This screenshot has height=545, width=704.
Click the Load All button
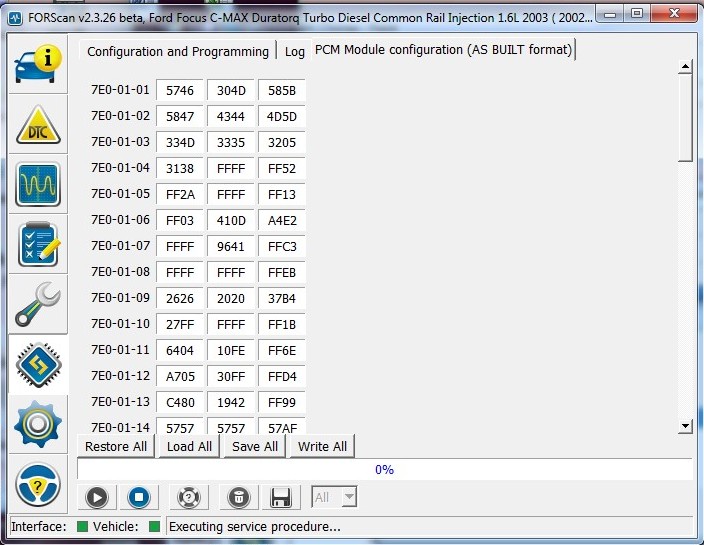click(x=189, y=446)
